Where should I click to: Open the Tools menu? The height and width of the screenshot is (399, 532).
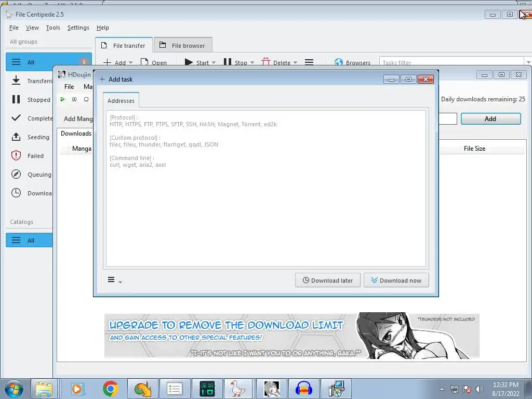click(x=53, y=28)
